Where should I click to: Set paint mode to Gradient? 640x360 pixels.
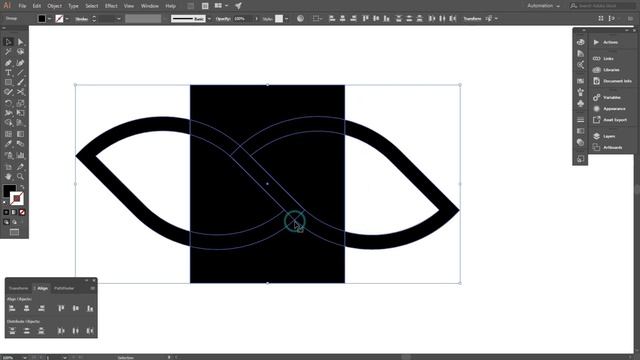tap(14, 212)
